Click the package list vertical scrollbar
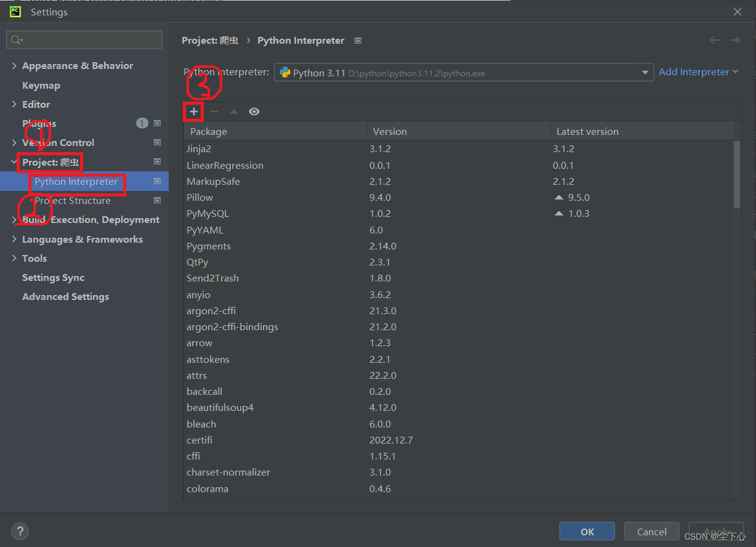 pyautogui.click(x=737, y=174)
